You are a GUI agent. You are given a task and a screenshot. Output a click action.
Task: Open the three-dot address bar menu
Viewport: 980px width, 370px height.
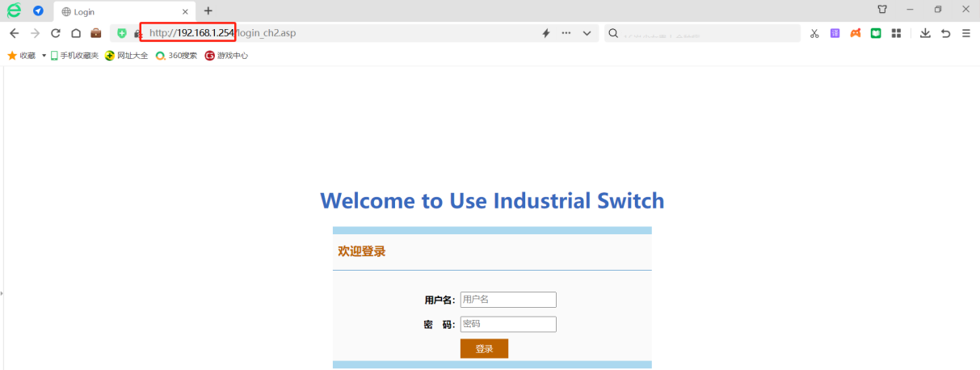(566, 33)
